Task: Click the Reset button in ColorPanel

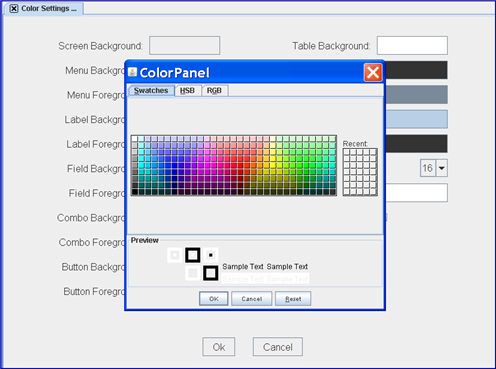Action: point(293,299)
